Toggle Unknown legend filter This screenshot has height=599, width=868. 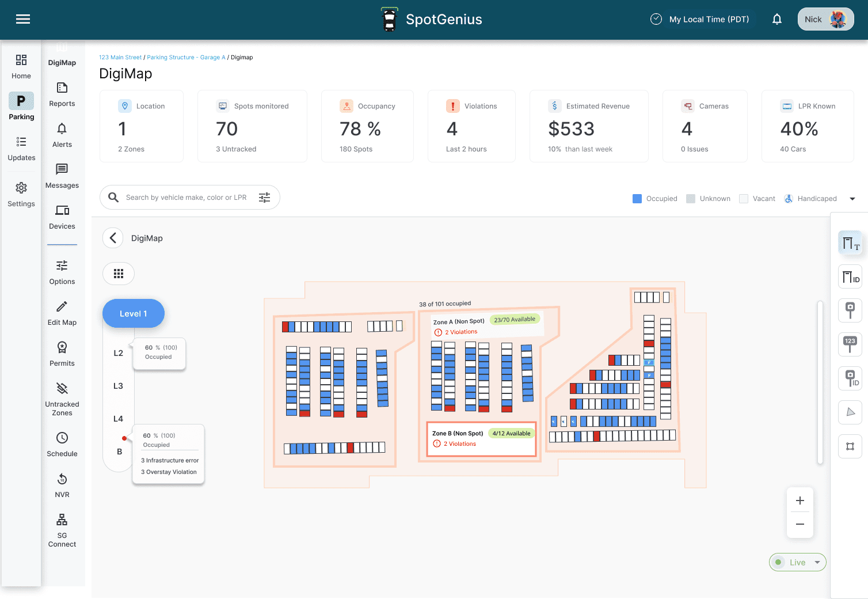click(708, 199)
